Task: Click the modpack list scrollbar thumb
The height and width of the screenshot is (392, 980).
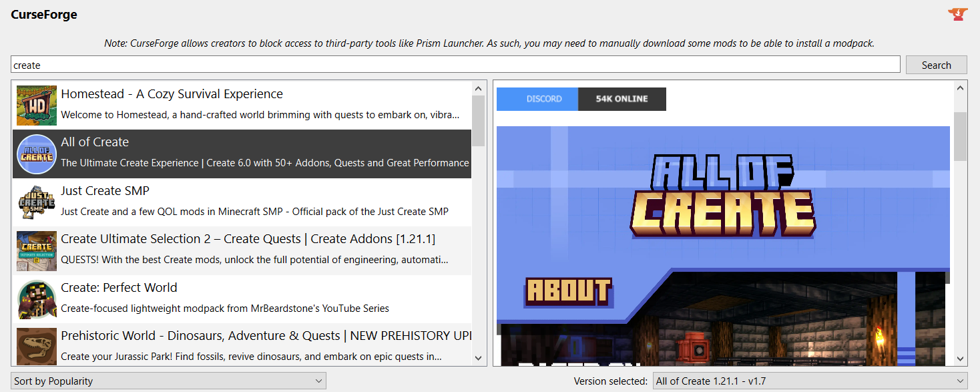Action: [x=478, y=121]
